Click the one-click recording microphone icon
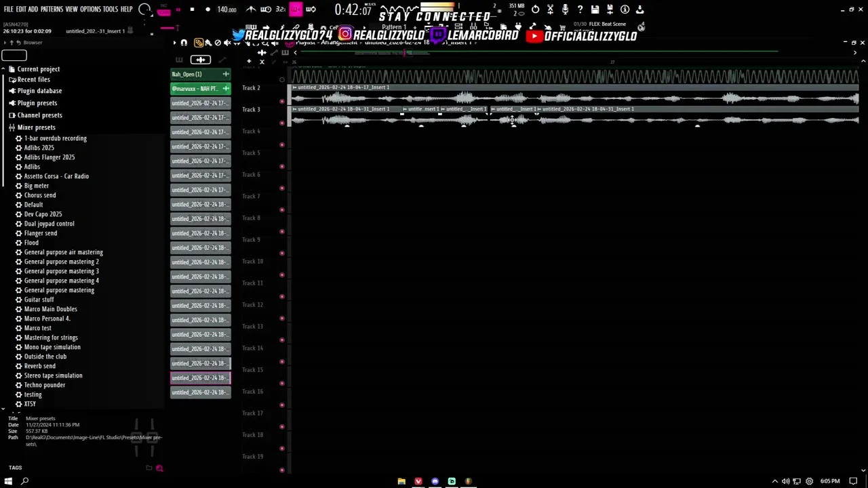The width and height of the screenshot is (868, 488). 565,9
